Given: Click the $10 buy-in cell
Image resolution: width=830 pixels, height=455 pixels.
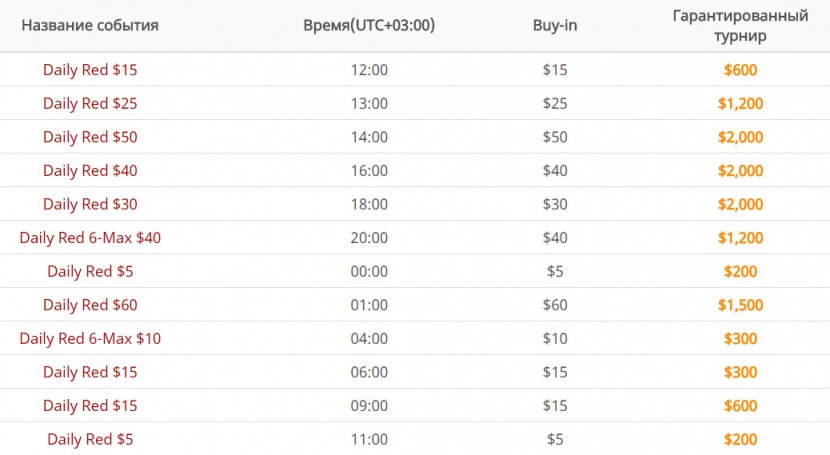Looking at the screenshot, I should coord(555,339).
